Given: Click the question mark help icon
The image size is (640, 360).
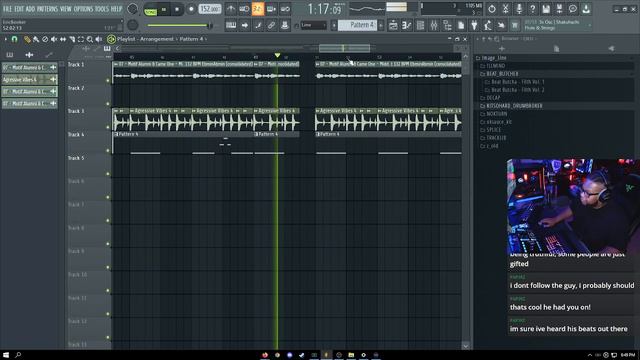Looking at the screenshot, I should pos(532,9).
